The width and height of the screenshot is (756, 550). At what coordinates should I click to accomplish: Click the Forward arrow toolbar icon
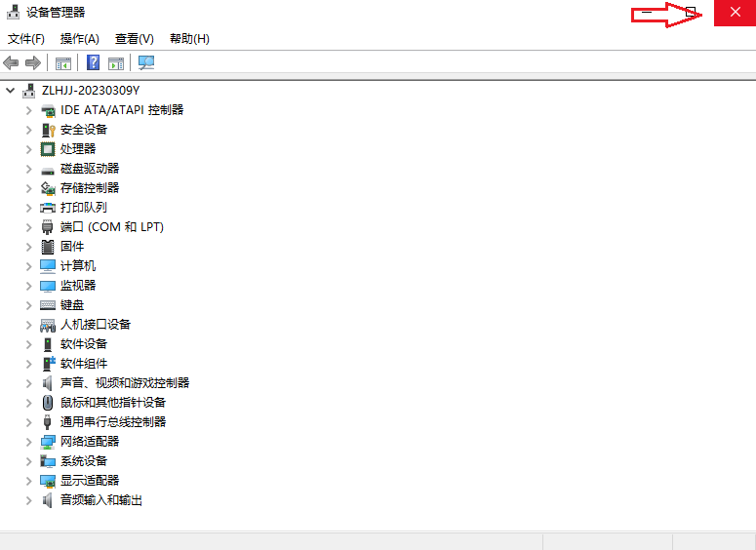(33, 62)
